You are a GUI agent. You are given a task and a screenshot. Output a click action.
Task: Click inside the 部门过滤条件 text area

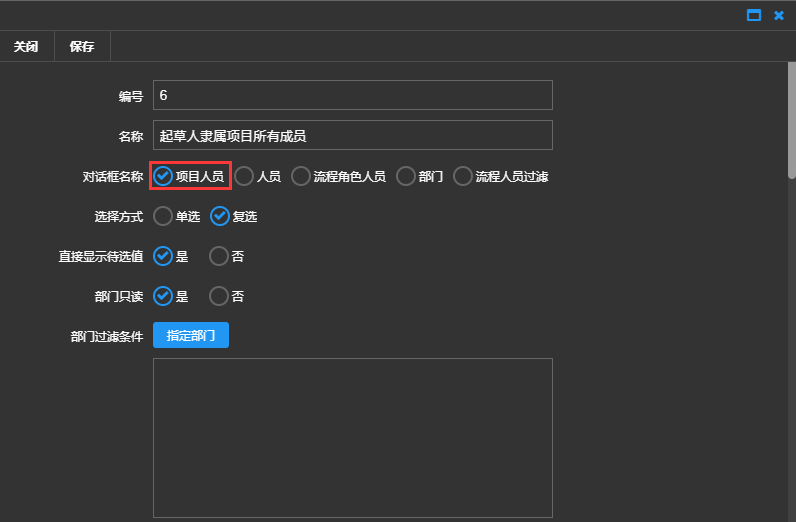point(352,437)
